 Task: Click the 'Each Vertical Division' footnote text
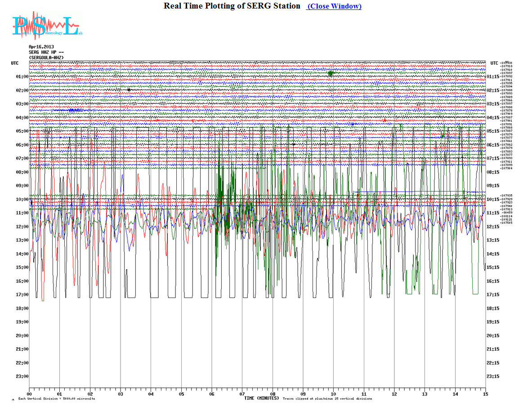click(x=56, y=399)
